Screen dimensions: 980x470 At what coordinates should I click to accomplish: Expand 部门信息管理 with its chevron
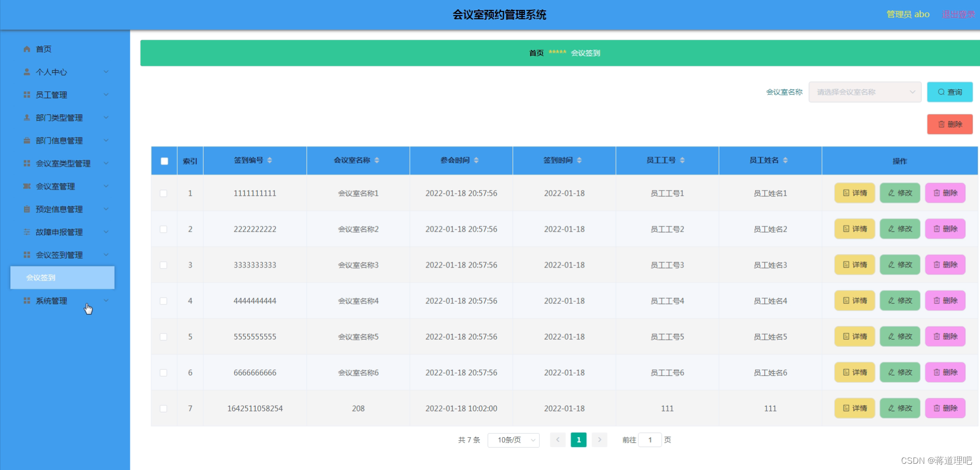coord(106,140)
